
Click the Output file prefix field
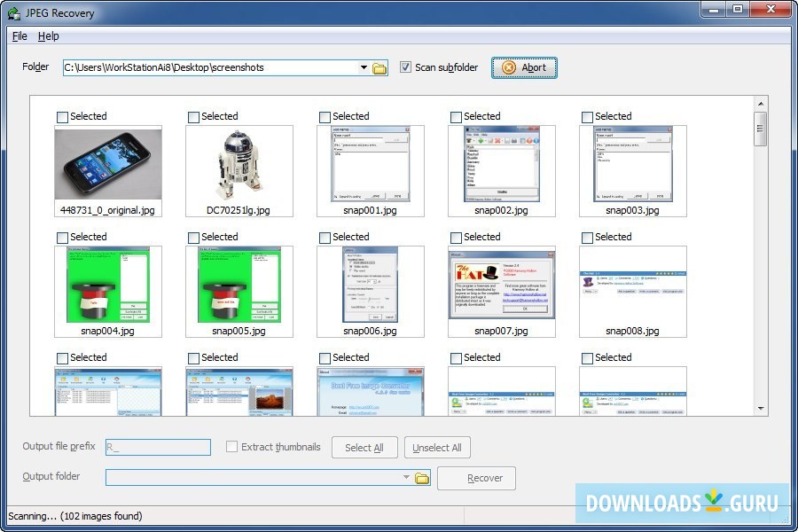(x=159, y=448)
